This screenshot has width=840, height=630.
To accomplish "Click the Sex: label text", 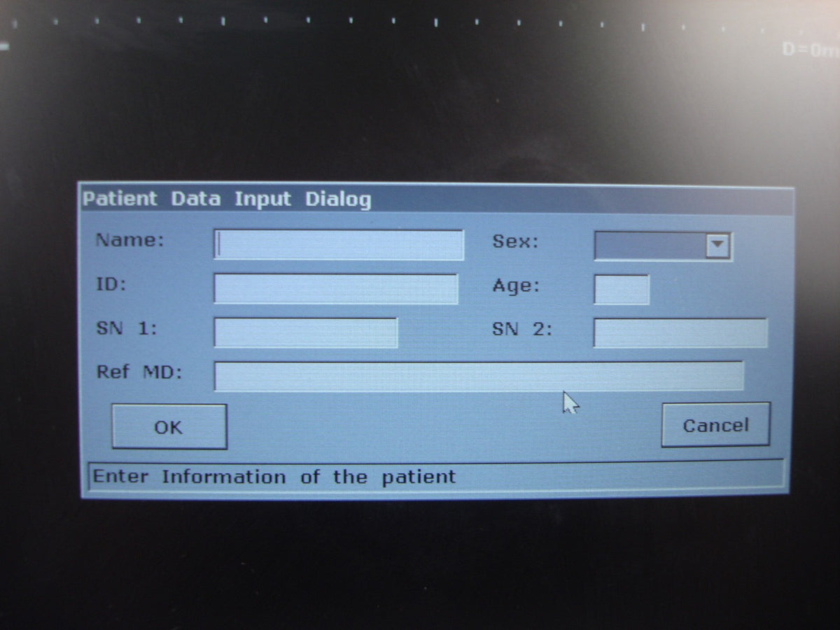I will pos(516,241).
